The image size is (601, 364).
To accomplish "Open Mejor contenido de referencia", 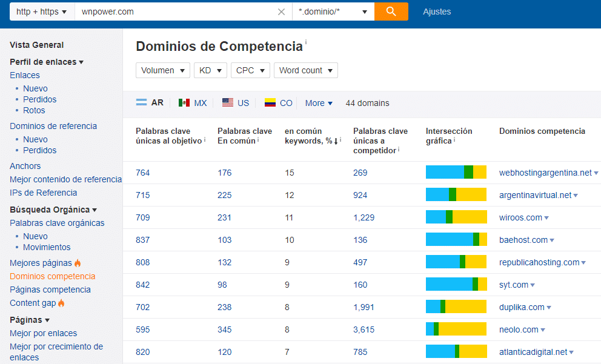I will pyautogui.click(x=65, y=179).
